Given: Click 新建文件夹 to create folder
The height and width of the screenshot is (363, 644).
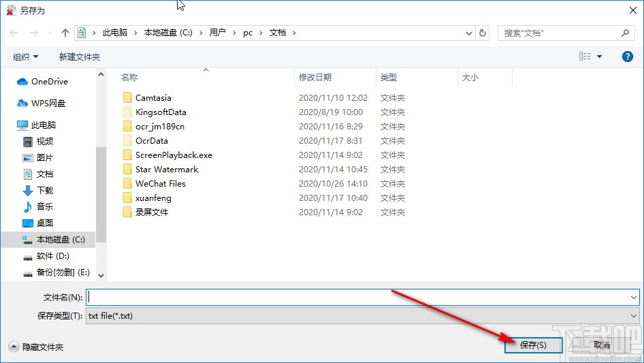Looking at the screenshot, I should pyautogui.click(x=79, y=57).
